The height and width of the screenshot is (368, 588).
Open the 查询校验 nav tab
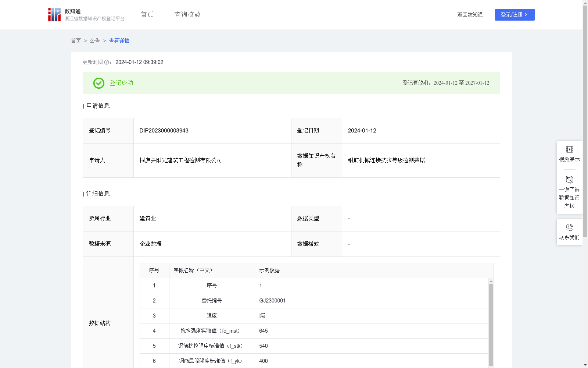(187, 15)
